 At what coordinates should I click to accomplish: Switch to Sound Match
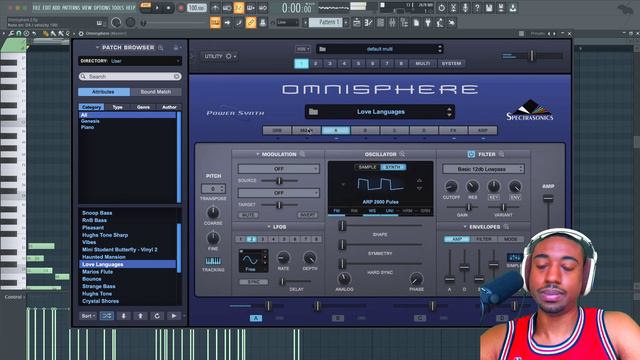(156, 92)
